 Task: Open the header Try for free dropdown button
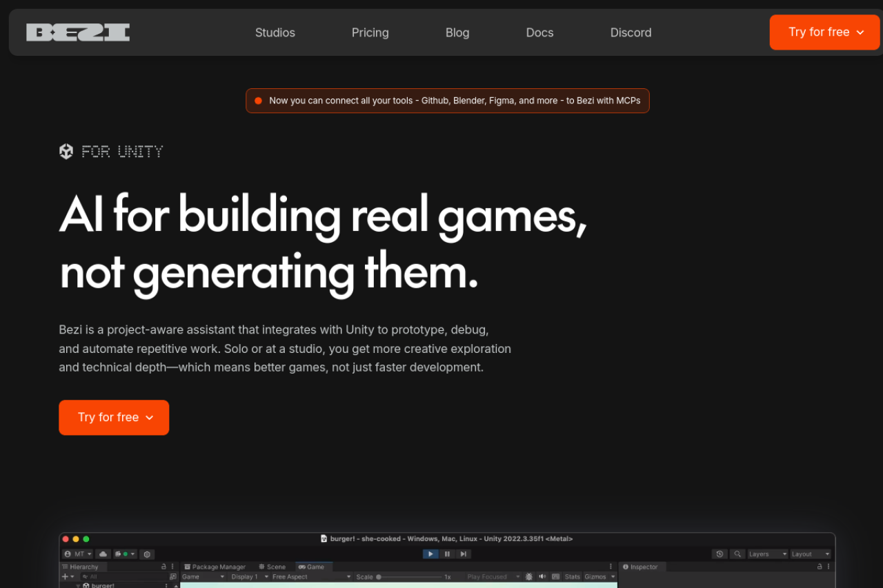pos(825,32)
